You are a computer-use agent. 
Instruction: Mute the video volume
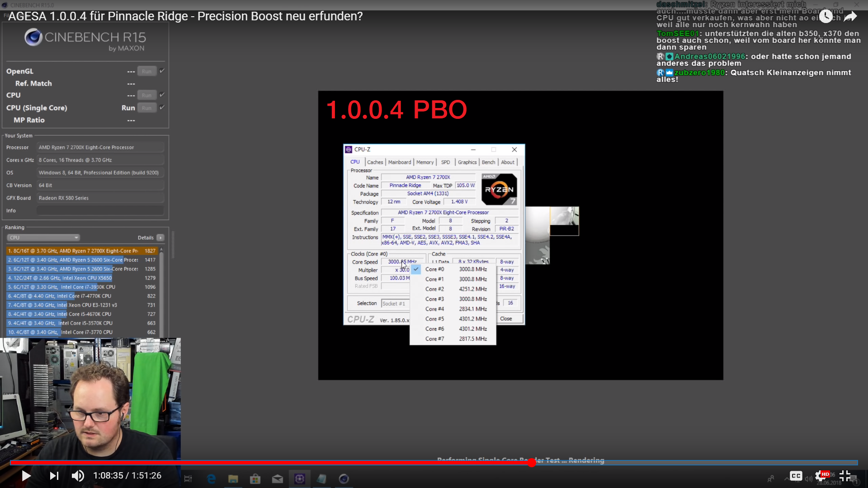pos(78,476)
